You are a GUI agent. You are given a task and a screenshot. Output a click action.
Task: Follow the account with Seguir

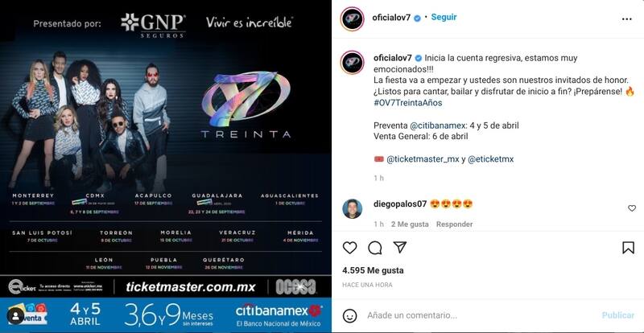tap(444, 17)
